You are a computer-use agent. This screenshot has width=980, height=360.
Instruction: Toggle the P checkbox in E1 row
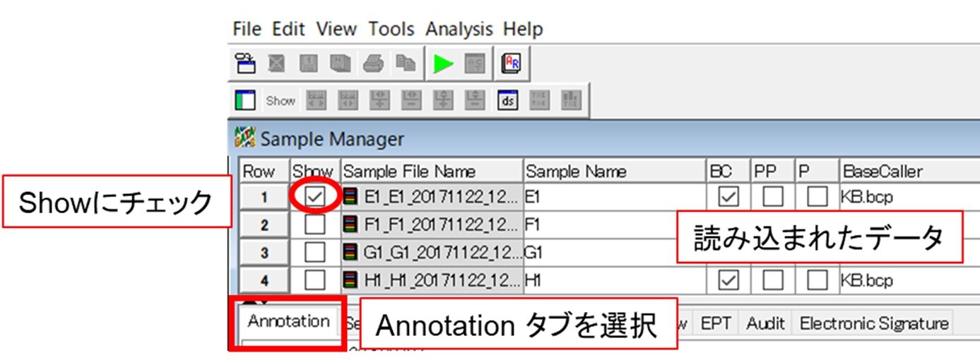pos(817,198)
